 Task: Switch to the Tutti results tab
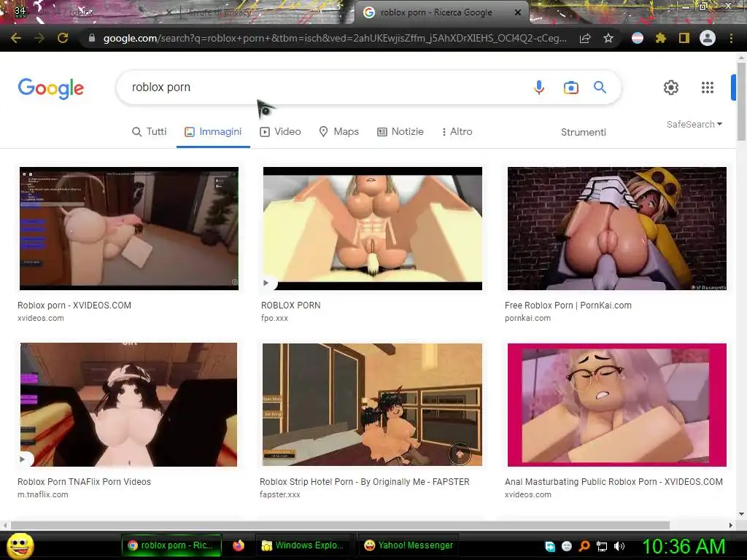[149, 132]
